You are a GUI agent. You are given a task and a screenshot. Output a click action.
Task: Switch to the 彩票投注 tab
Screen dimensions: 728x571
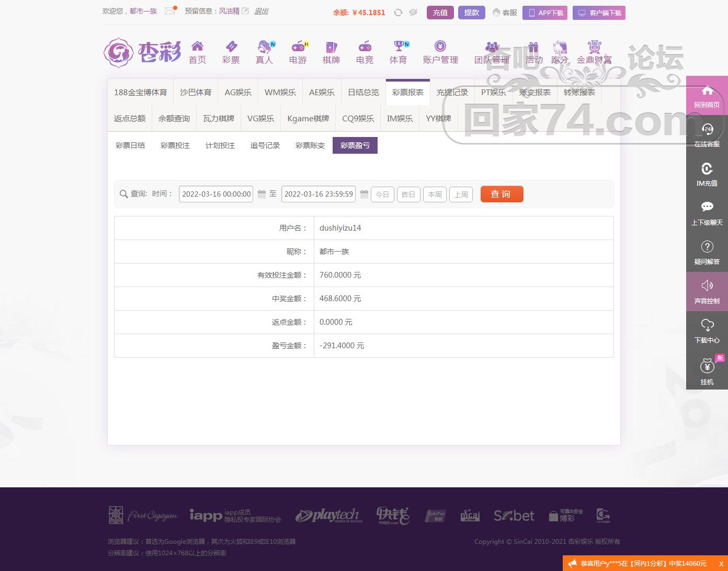pyautogui.click(x=175, y=145)
